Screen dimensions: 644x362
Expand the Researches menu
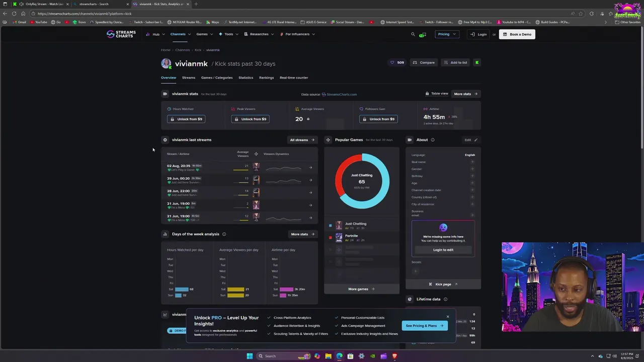pyautogui.click(x=259, y=34)
